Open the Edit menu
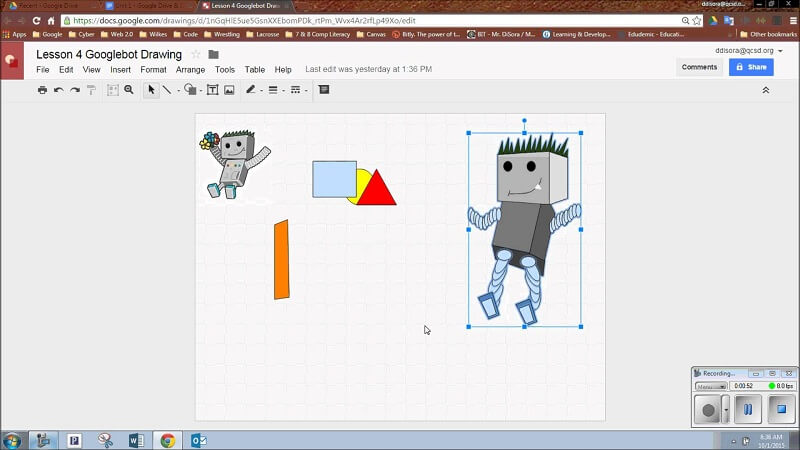800x450 pixels. pyautogui.click(x=66, y=69)
